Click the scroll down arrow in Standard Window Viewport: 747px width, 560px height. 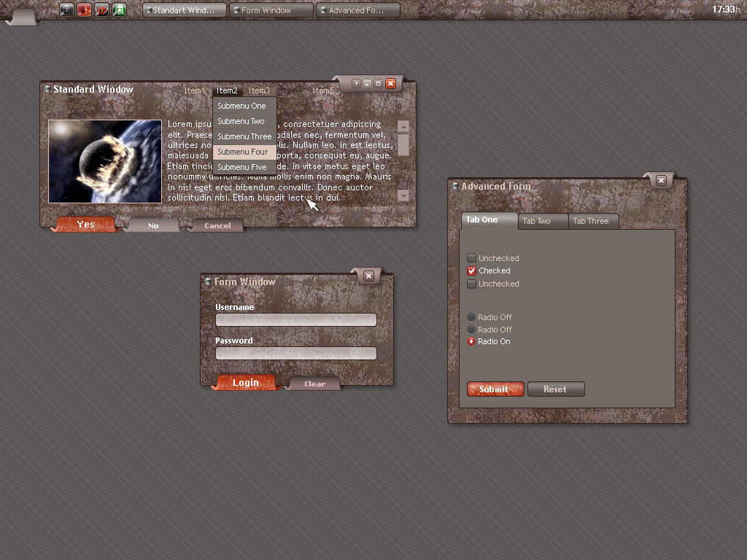pyautogui.click(x=403, y=195)
